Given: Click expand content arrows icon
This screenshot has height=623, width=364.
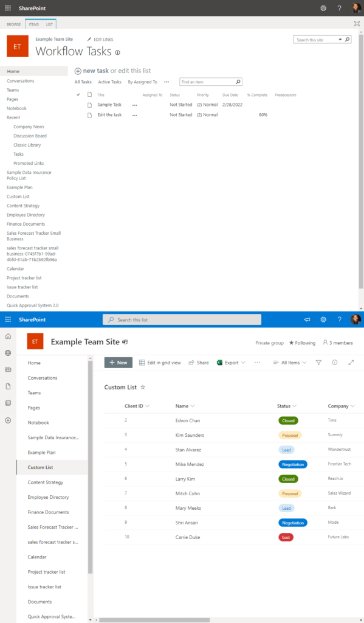Looking at the screenshot, I should 351,363.
